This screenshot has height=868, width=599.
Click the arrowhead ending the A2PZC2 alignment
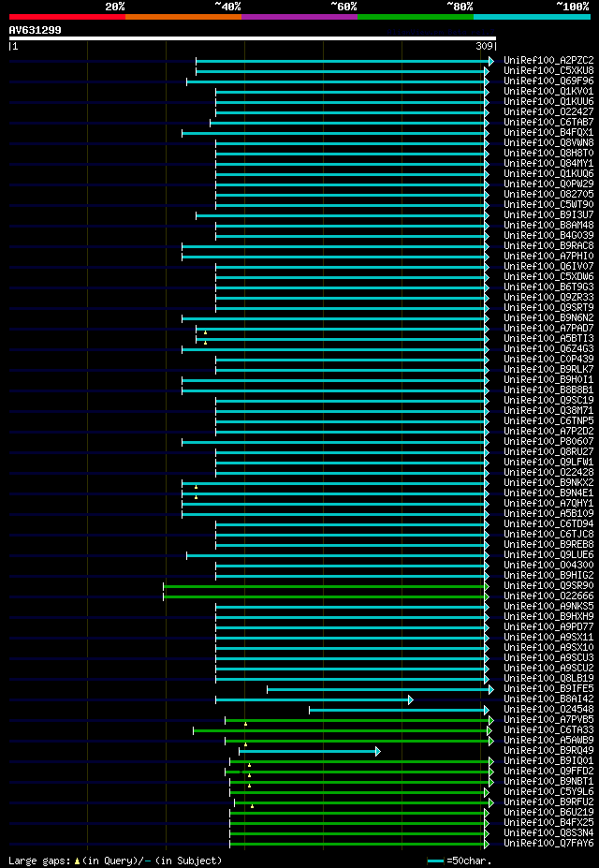pyautogui.click(x=491, y=62)
